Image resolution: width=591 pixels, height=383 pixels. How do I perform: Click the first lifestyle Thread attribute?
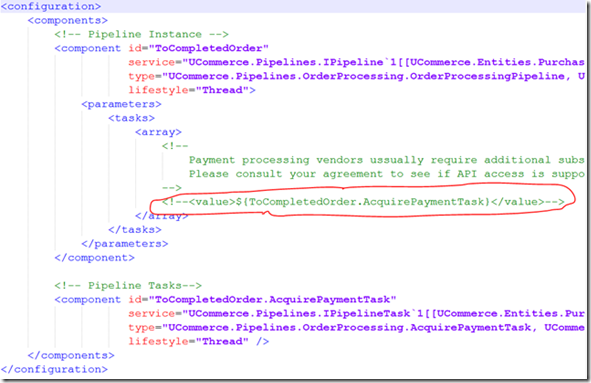[192, 90]
